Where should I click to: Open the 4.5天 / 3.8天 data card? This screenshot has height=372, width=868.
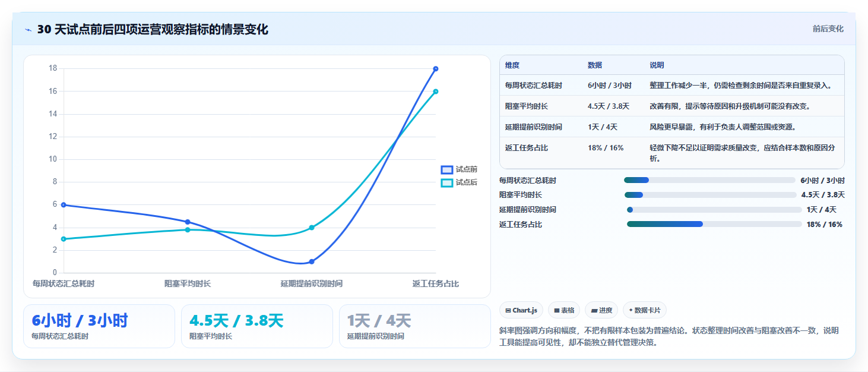257,326
